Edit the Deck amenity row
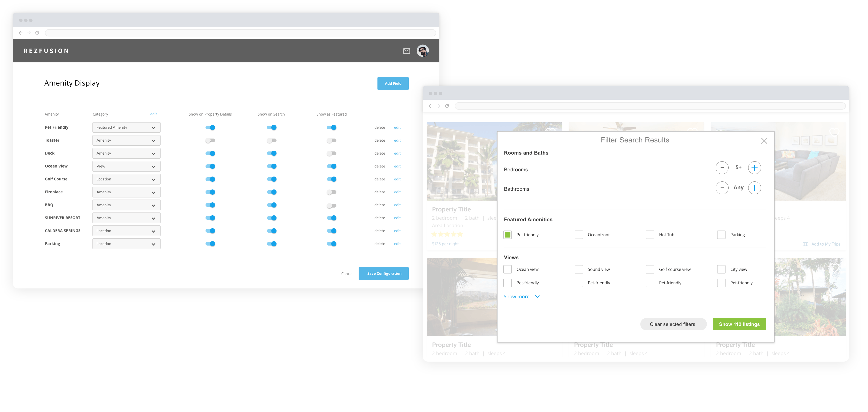 [x=397, y=154]
